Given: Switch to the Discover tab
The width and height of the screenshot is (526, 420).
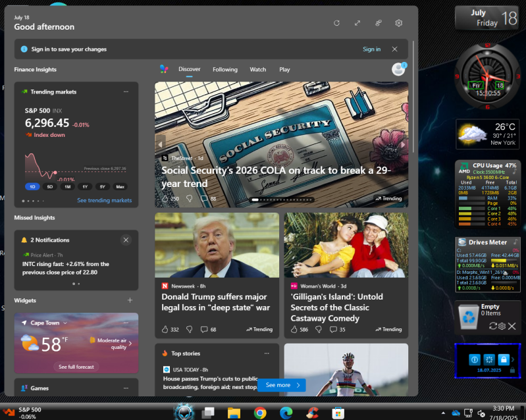Looking at the screenshot, I should point(189,69).
